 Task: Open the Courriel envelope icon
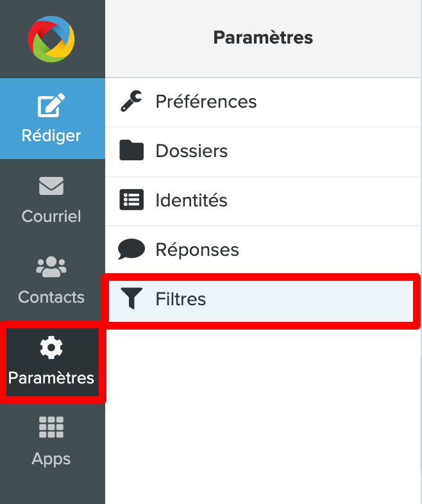51,186
